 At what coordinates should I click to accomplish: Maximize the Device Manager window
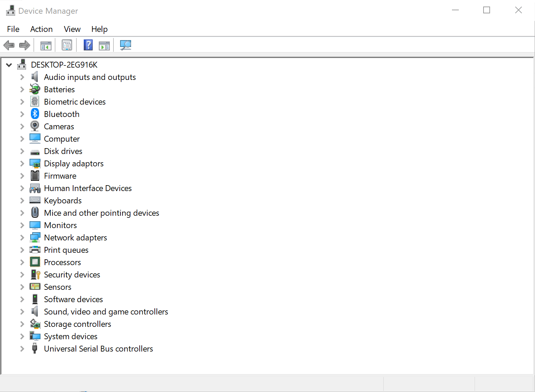pyautogui.click(x=487, y=10)
